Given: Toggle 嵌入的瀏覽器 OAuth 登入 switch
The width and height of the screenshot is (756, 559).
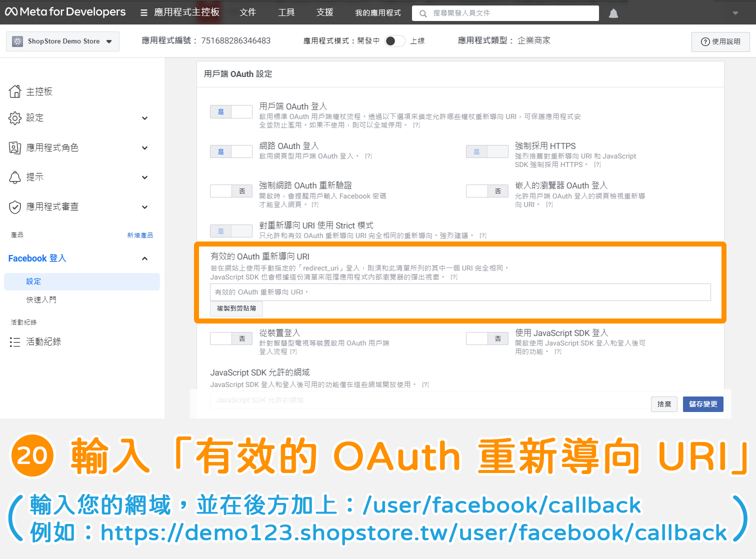Looking at the screenshot, I should (x=487, y=191).
